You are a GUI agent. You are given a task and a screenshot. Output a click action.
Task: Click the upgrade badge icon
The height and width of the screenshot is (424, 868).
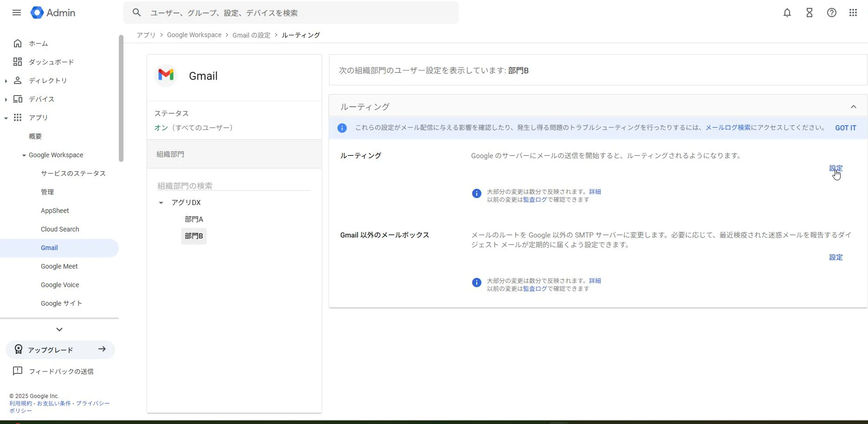19,349
